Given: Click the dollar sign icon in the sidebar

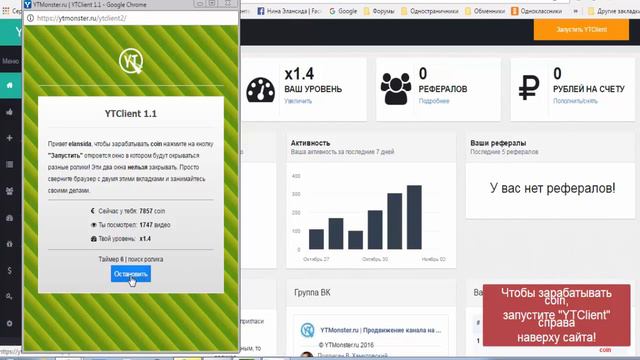Looking at the screenshot, I should pos(10,270).
